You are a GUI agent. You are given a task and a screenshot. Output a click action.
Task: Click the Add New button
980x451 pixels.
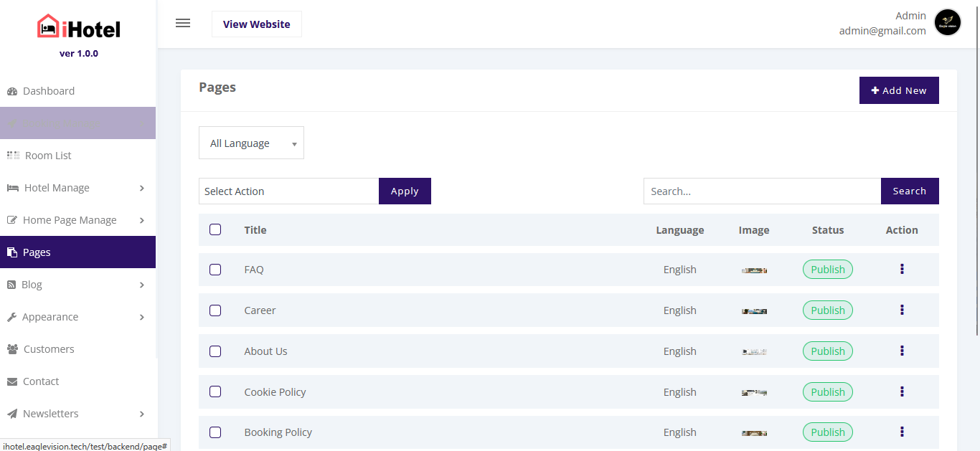pyautogui.click(x=898, y=90)
